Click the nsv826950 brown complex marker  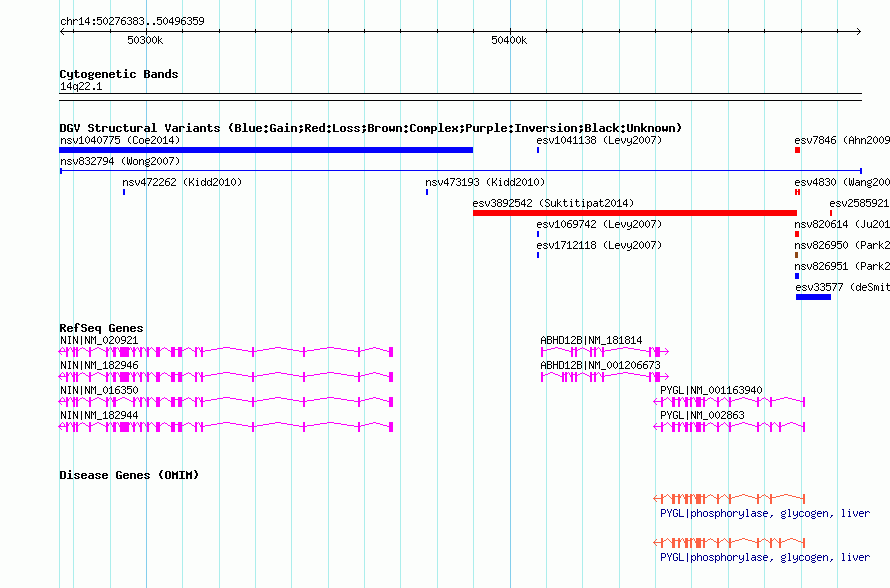coord(797,255)
